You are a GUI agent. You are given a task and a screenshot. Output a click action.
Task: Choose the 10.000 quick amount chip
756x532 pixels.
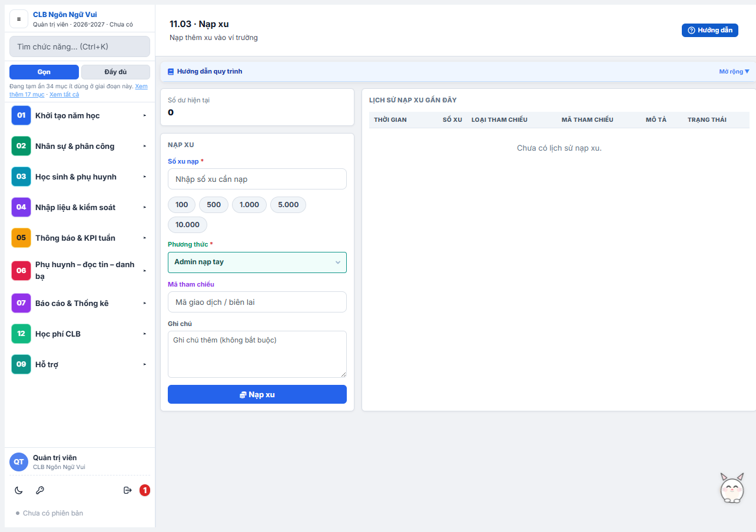188,224
